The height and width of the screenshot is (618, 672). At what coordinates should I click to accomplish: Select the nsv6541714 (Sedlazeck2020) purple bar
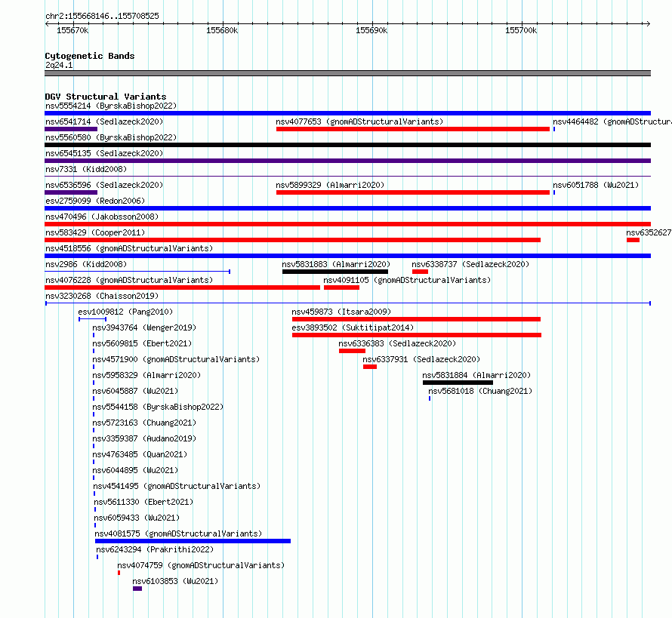[71, 129]
